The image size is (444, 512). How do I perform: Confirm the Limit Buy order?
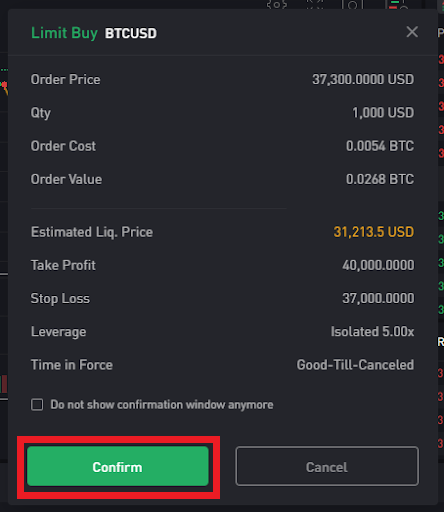(x=118, y=466)
